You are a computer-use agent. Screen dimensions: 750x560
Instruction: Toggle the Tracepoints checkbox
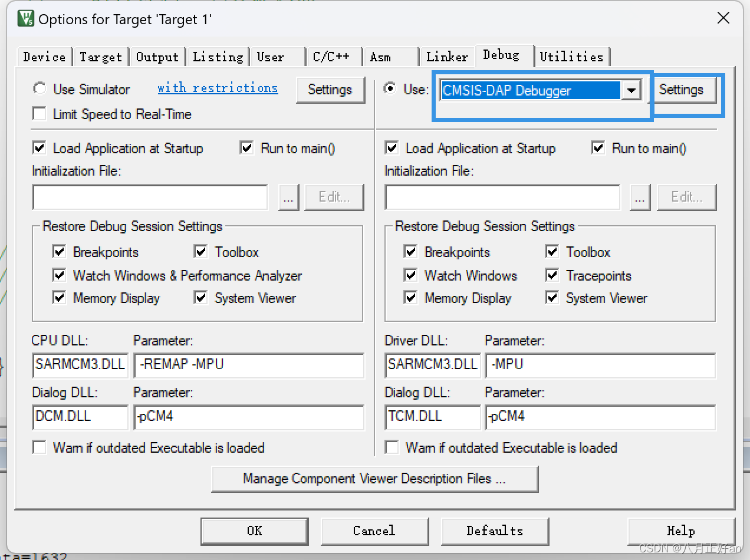point(552,275)
